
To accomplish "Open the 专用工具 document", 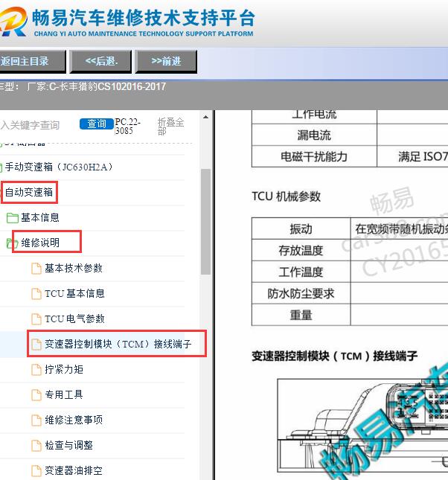I will point(64,394).
